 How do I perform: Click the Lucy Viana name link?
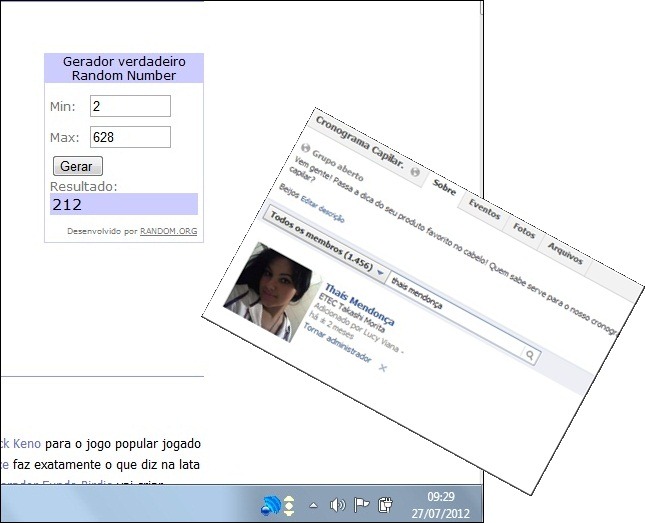pyautogui.click(x=382, y=340)
